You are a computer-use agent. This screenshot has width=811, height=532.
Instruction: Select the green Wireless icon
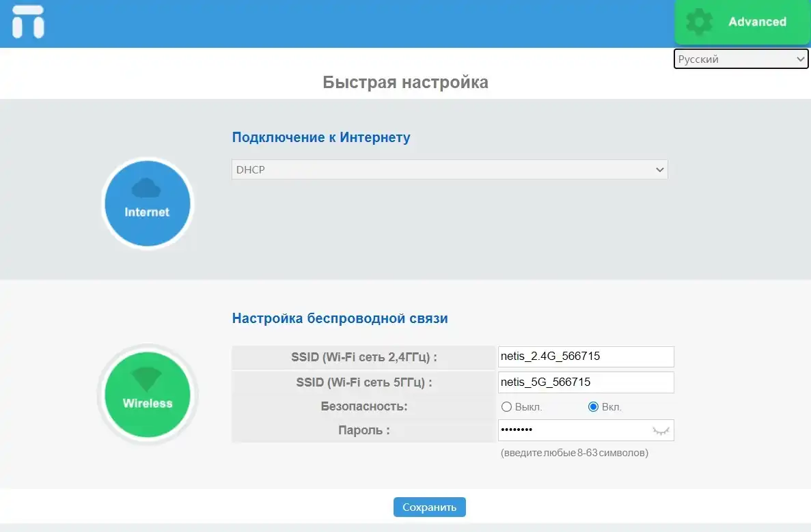147,394
